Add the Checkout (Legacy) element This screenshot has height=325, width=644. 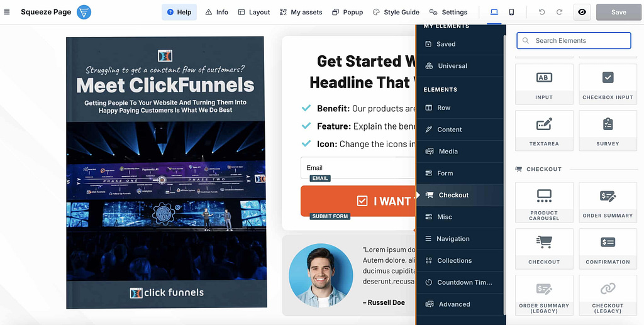pos(608,295)
